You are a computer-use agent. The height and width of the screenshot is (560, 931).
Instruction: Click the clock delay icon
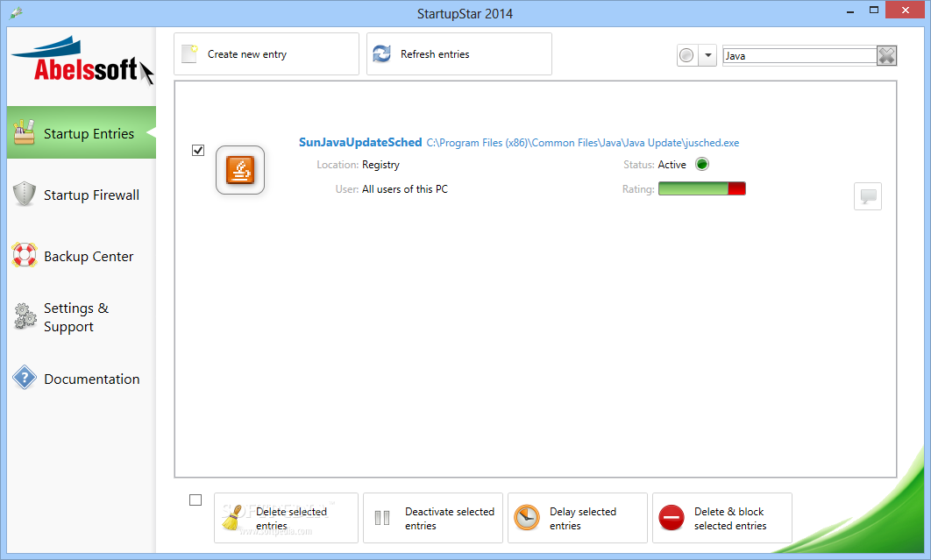click(x=527, y=518)
